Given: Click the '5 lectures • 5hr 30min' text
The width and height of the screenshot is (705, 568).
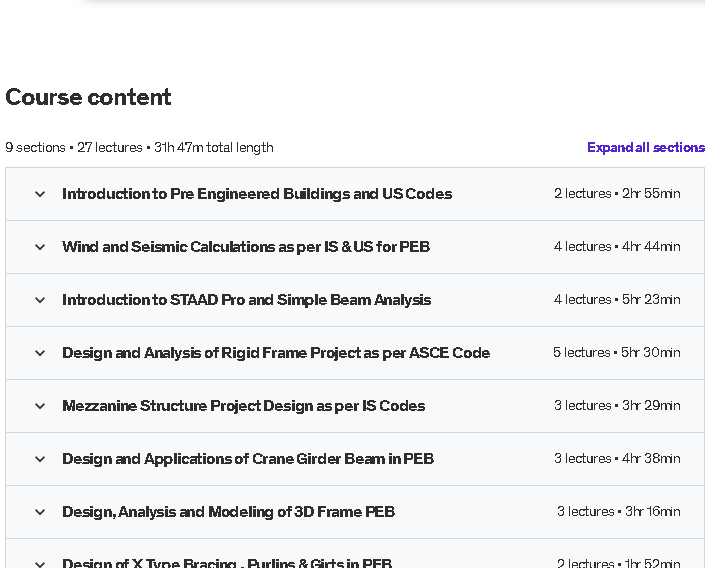Looking at the screenshot, I should (x=616, y=353).
